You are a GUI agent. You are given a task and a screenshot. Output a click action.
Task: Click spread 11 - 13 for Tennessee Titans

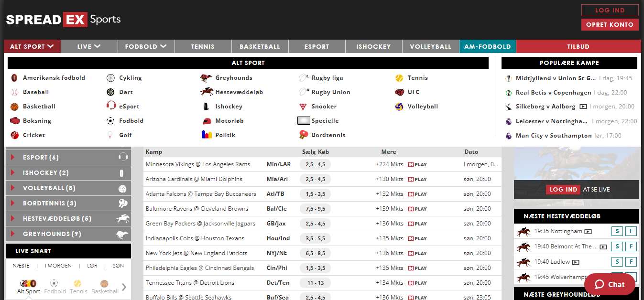pos(315,283)
